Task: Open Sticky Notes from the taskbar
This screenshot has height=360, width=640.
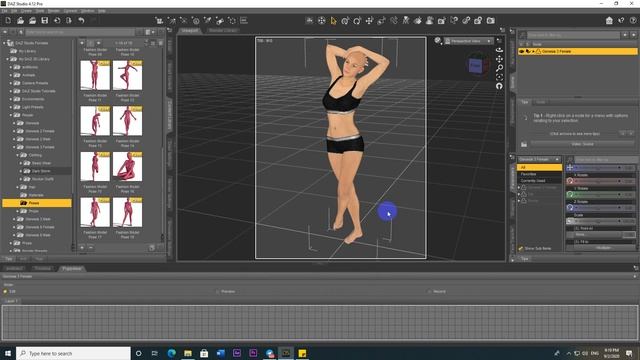Action: 302,353
